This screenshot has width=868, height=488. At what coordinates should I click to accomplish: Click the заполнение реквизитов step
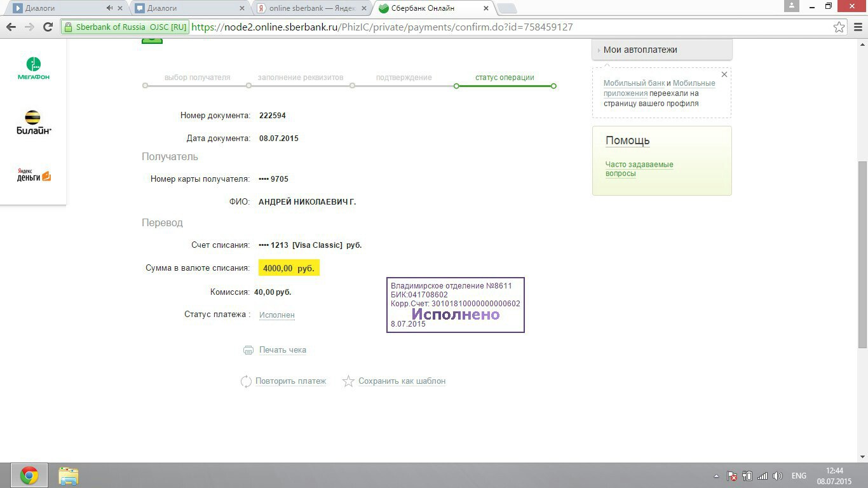(x=301, y=78)
